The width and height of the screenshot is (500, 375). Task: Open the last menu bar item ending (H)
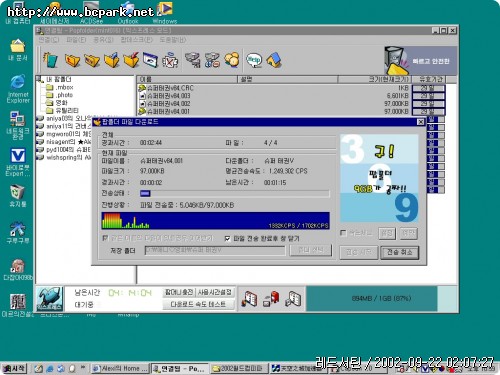point(173,40)
